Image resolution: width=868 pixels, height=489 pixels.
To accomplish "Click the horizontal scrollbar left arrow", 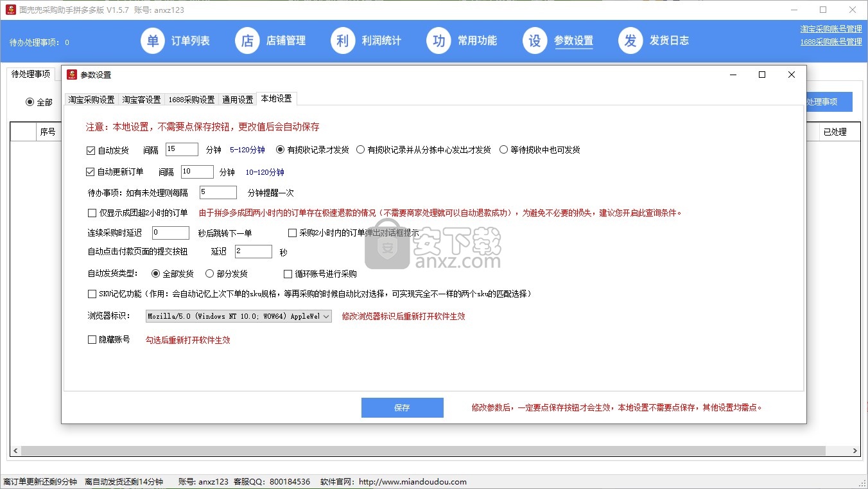I will coord(16,451).
